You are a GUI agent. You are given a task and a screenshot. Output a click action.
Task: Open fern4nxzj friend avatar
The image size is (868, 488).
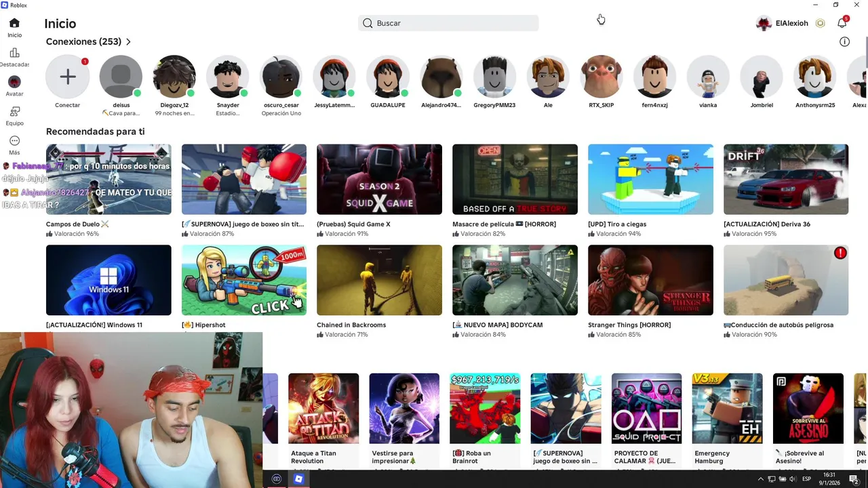[x=654, y=77]
